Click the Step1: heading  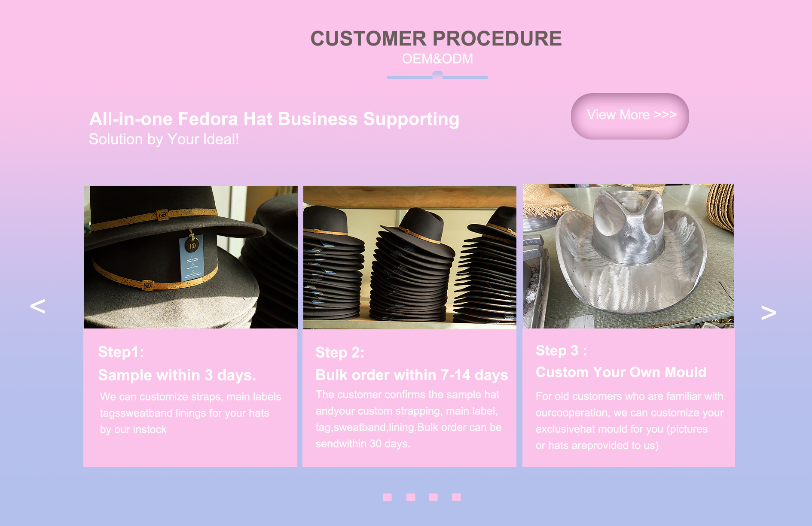pyautogui.click(x=121, y=352)
